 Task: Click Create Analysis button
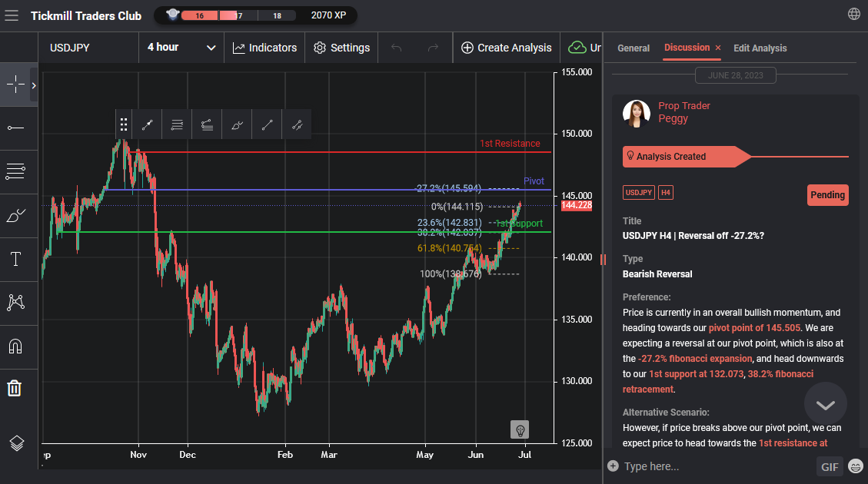click(507, 48)
